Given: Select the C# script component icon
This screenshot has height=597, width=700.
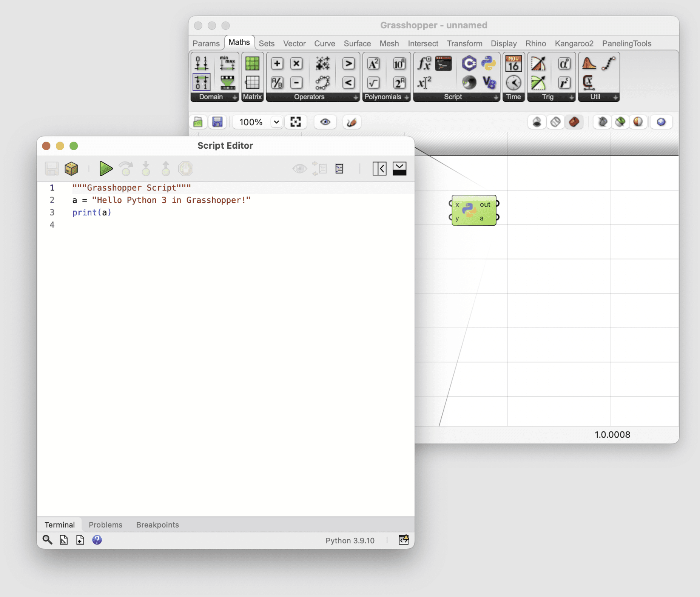Looking at the screenshot, I should coord(469,63).
